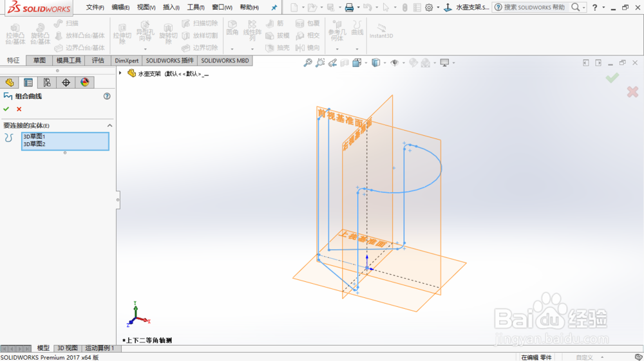
Task: Switch to the 模具工具 tab
Action: pyautogui.click(x=69, y=60)
